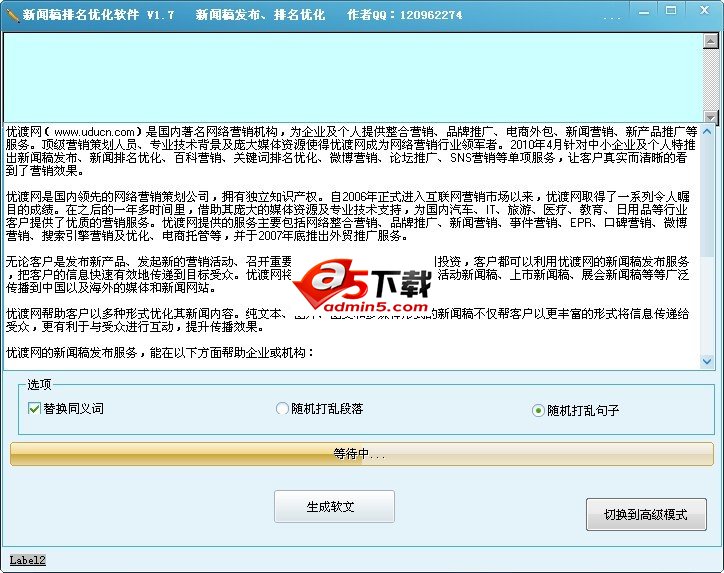
Task: Minimize the application window
Action: (644, 12)
